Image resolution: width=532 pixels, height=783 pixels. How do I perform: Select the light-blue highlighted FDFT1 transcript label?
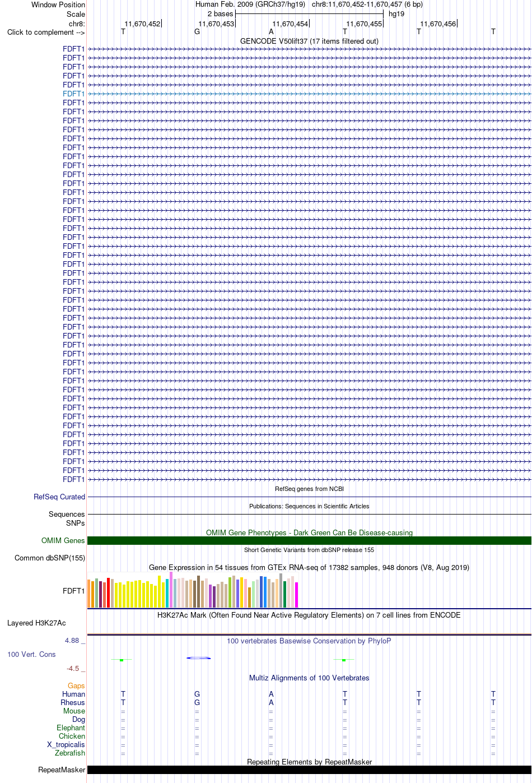coord(74,94)
